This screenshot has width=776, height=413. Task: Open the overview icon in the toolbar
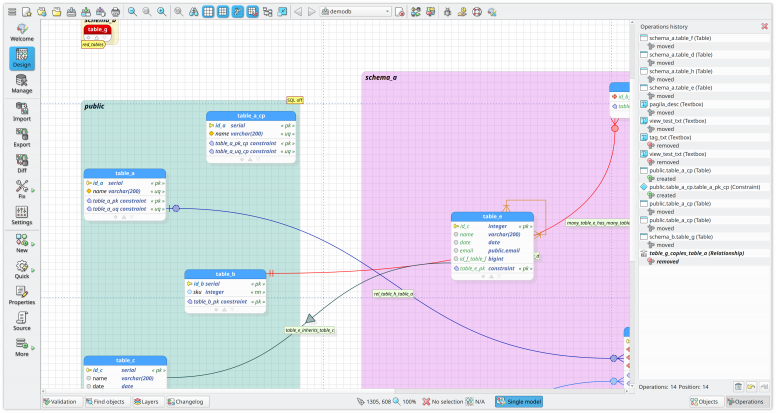pyautogui.click(x=283, y=11)
